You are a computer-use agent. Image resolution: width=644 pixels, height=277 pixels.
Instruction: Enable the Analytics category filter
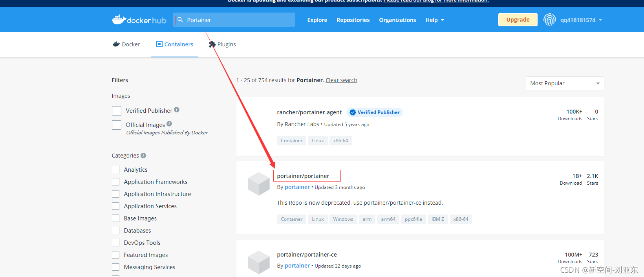coord(115,169)
